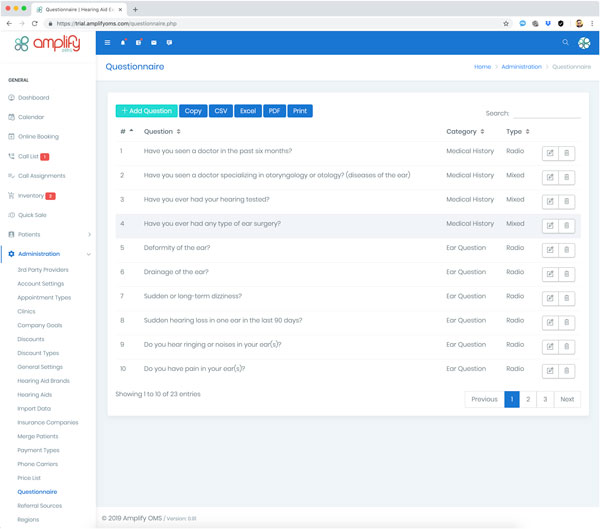
Task: Collapse the Administration sidebar section
Action: tap(89, 254)
